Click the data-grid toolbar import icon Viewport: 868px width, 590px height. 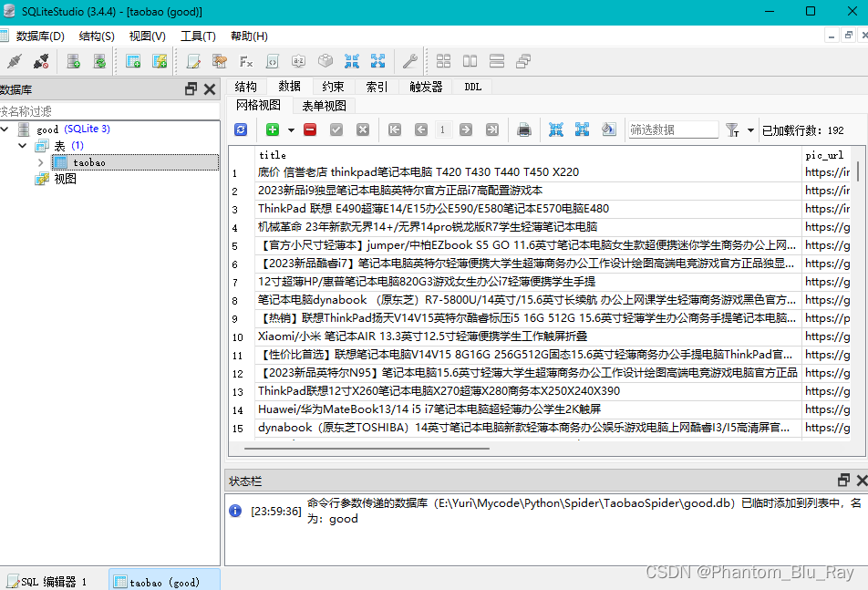click(x=556, y=129)
